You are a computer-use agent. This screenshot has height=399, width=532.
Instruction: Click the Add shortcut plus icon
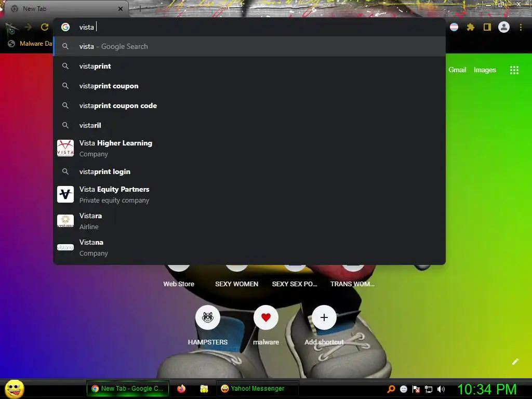(324, 317)
